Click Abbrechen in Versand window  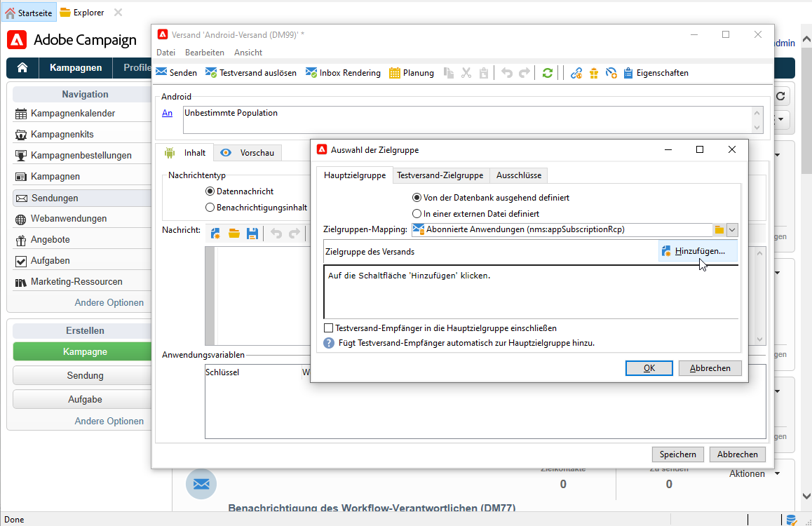tap(738, 454)
